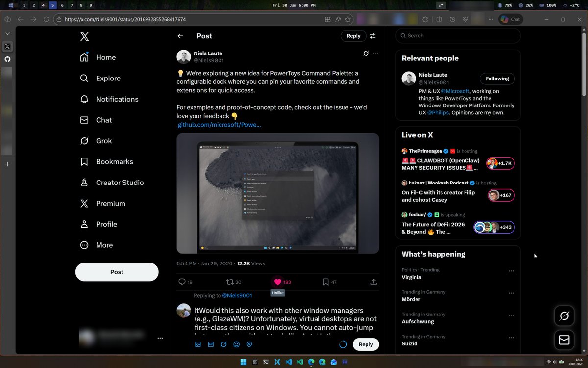Open Notifications in the sidebar
Image resolution: width=588 pixels, height=368 pixels.
(x=109, y=99)
